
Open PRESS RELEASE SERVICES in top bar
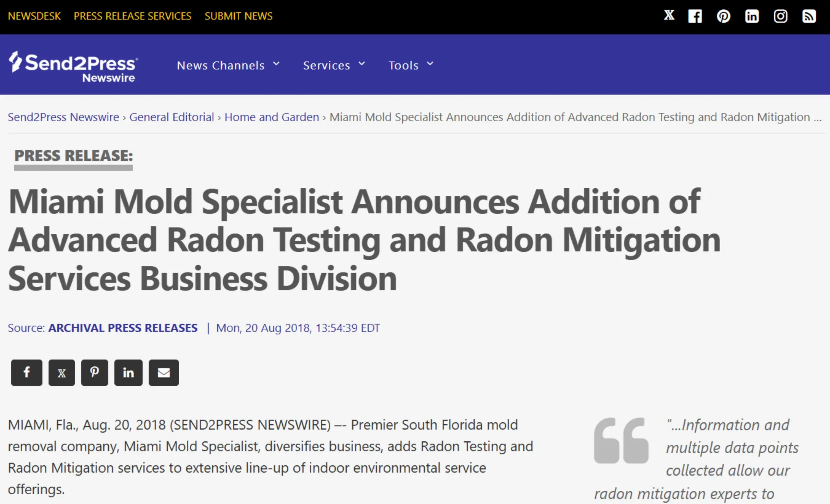pyautogui.click(x=132, y=16)
